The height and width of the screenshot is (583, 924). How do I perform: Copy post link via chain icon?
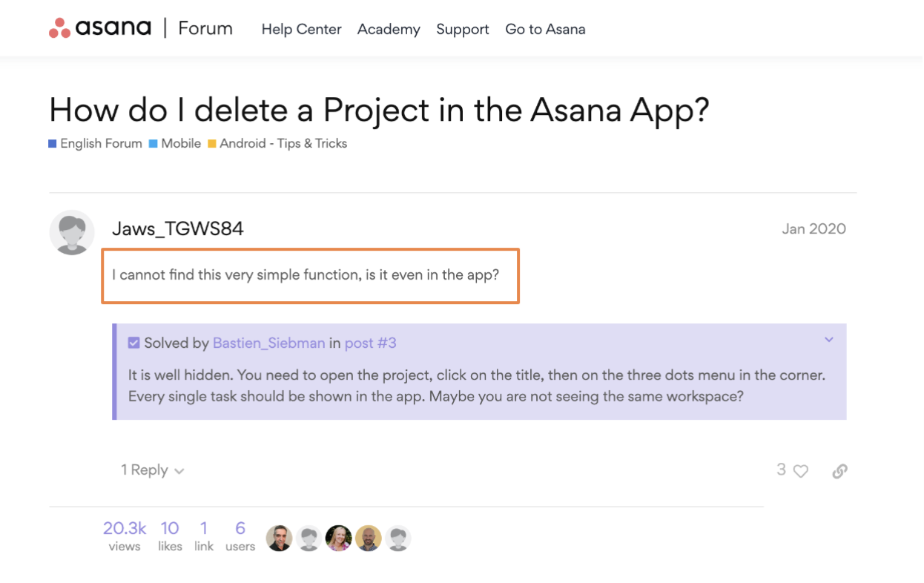click(839, 471)
